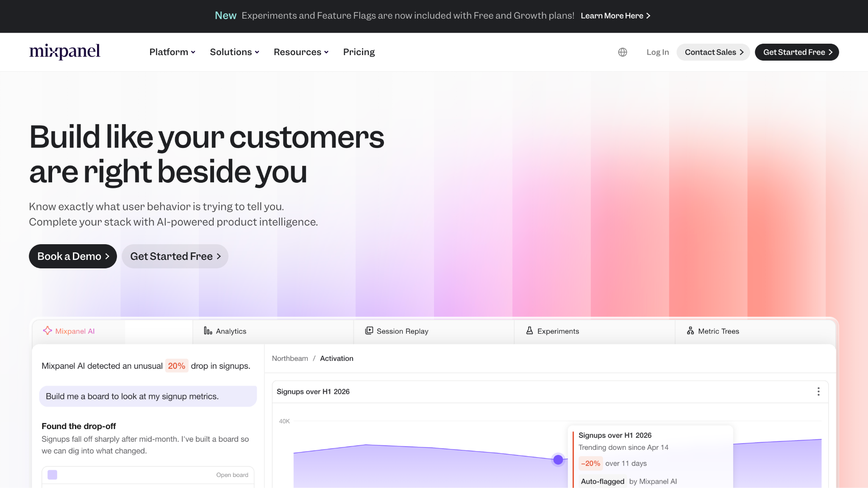The width and height of the screenshot is (868, 488).
Task: Click the 20% drop badge
Action: click(x=176, y=365)
